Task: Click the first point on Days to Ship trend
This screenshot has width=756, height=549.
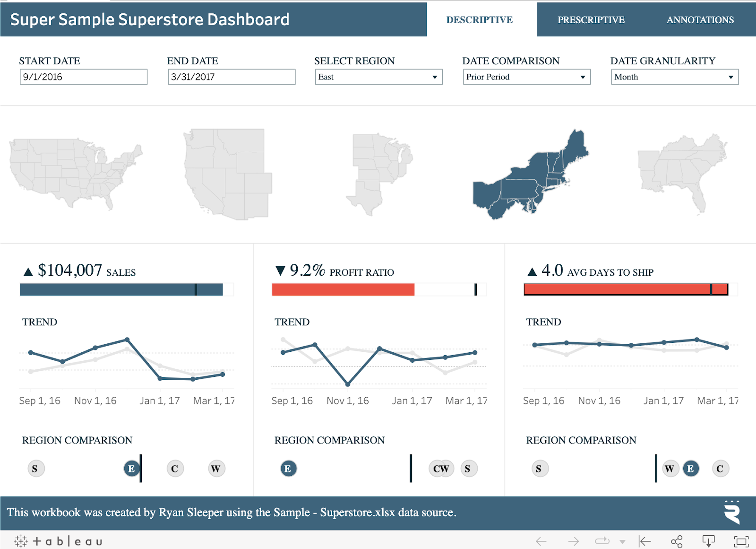Action: (x=534, y=345)
